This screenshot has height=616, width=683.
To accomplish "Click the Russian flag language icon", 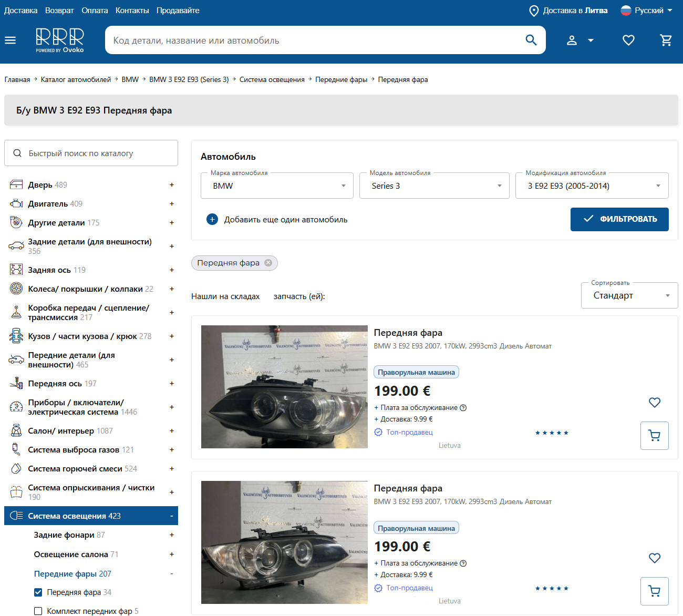I will (626, 11).
